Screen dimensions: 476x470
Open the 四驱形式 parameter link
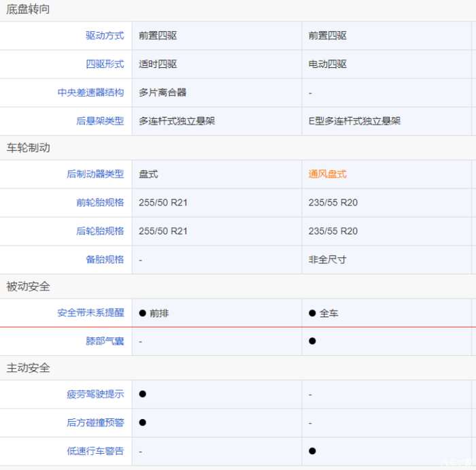point(105,64)
